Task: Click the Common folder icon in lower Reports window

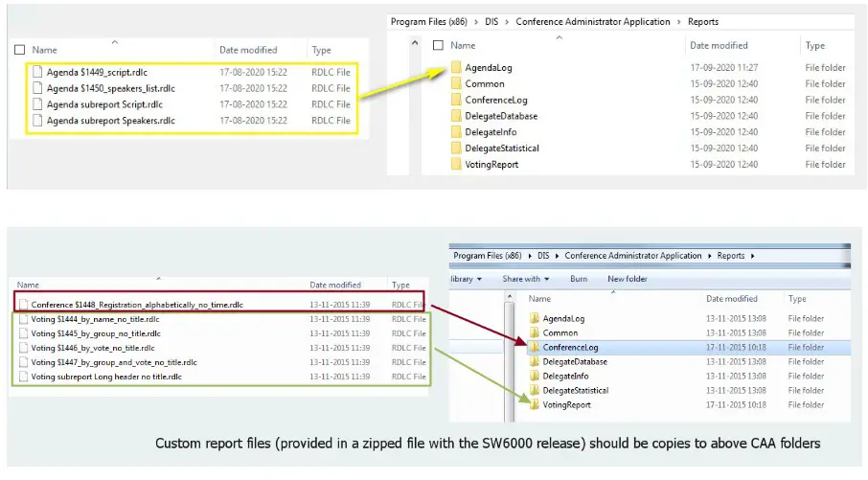Action: [x=535, y=332]
